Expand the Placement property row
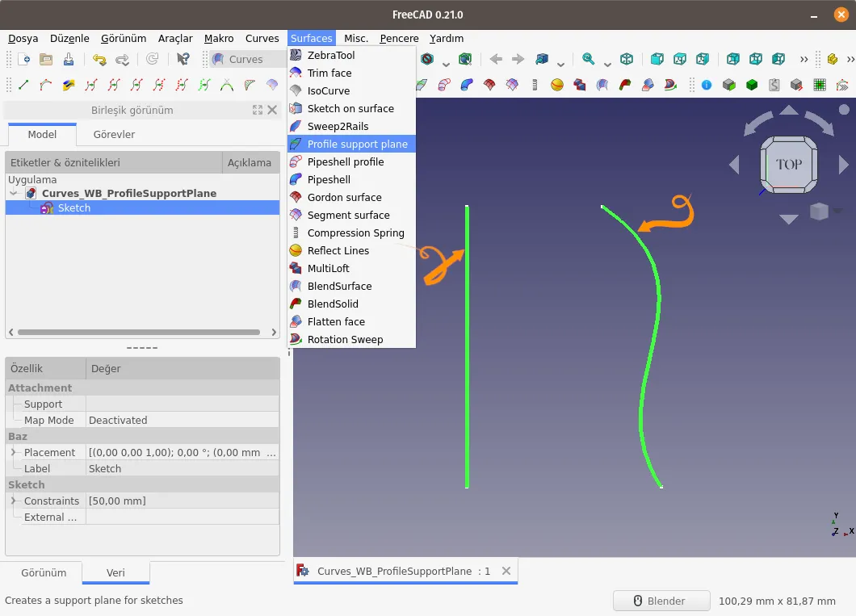The image size is (856, 616). (13, 452)
